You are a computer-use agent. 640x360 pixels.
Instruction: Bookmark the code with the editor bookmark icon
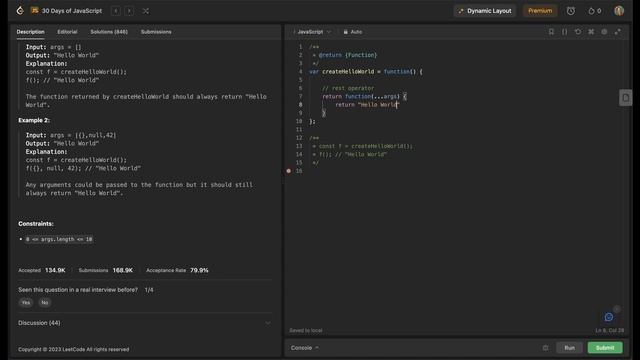tap(551, 32)
